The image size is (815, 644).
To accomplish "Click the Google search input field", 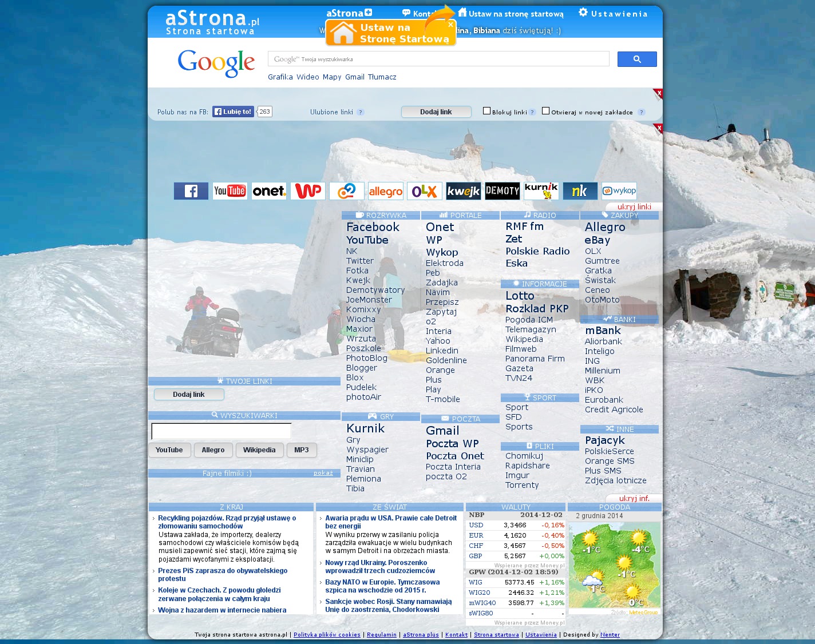I will (438, 59).
